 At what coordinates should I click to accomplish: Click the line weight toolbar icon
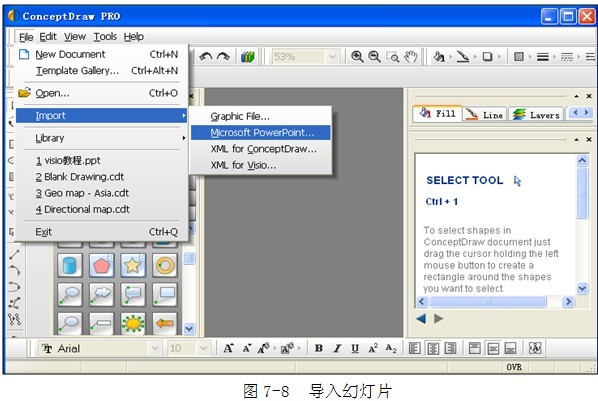click(543, 57)
